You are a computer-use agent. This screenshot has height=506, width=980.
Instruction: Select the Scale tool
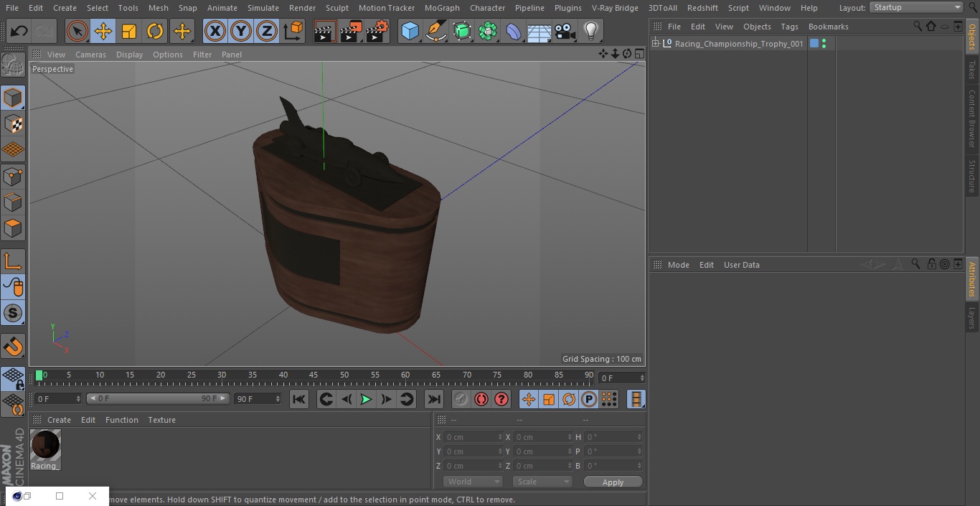tap(129, 32)
